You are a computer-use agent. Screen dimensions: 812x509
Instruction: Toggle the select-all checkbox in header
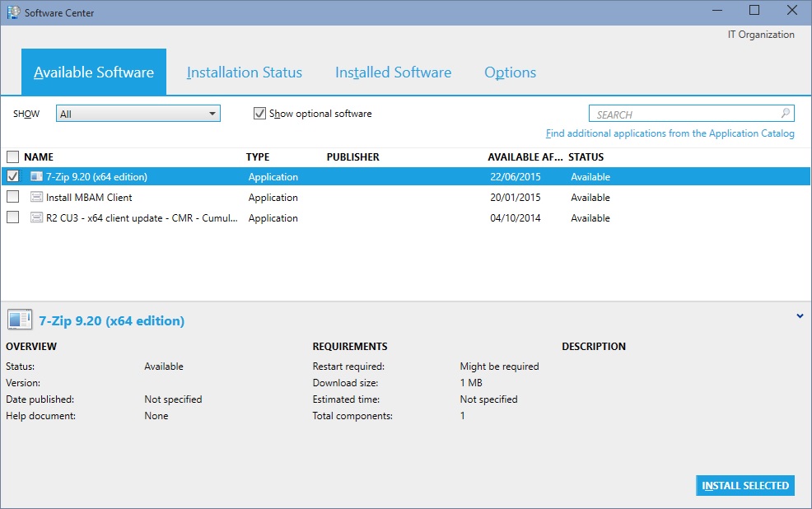[x=12, y=156]
